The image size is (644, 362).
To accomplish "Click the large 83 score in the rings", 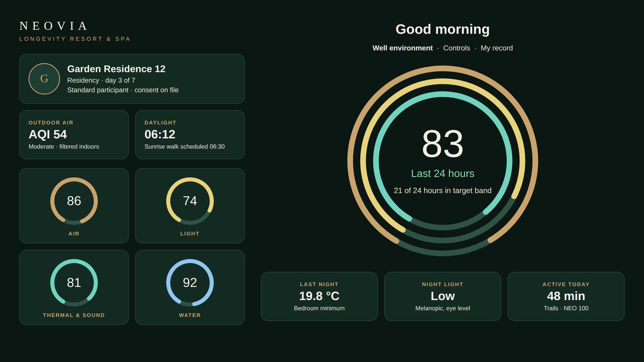I will tap(443, 144).
